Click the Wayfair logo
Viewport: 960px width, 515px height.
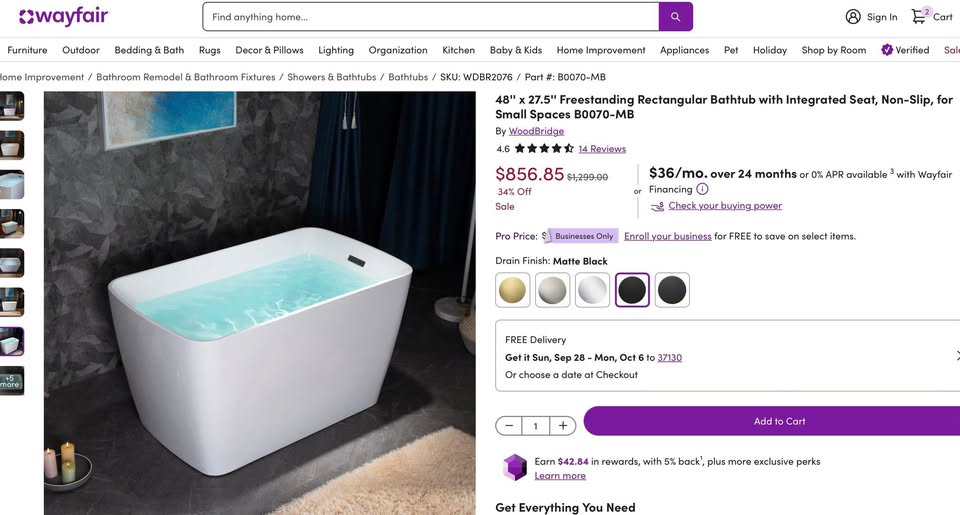point(64,17)
